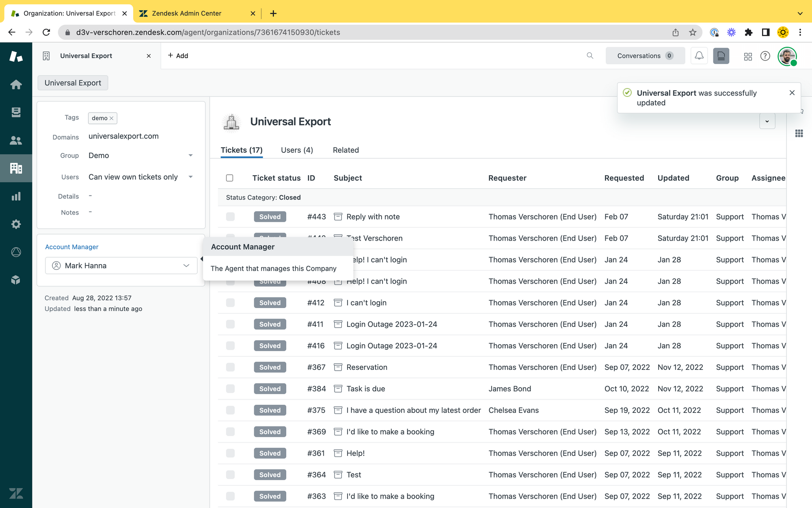Screen dimensions: 812x508
Task: Open the Home icon in sidebar
Action: pos(16,85)
